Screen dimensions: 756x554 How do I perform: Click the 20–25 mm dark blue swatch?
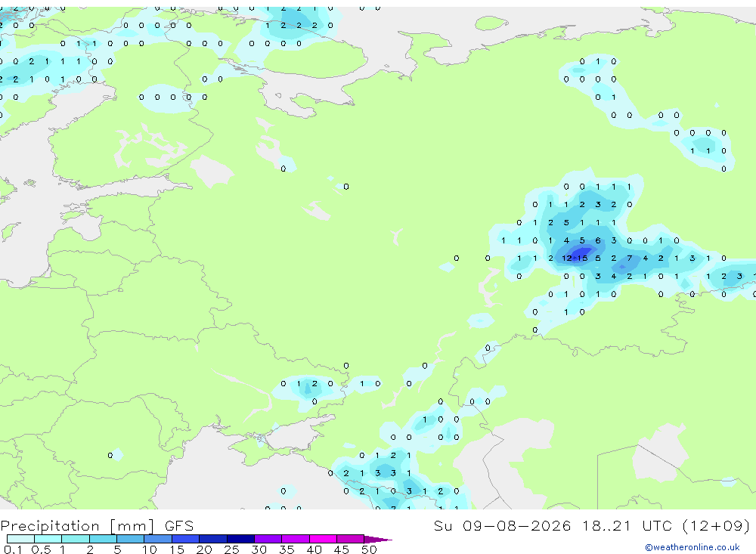tap(213, 539)
